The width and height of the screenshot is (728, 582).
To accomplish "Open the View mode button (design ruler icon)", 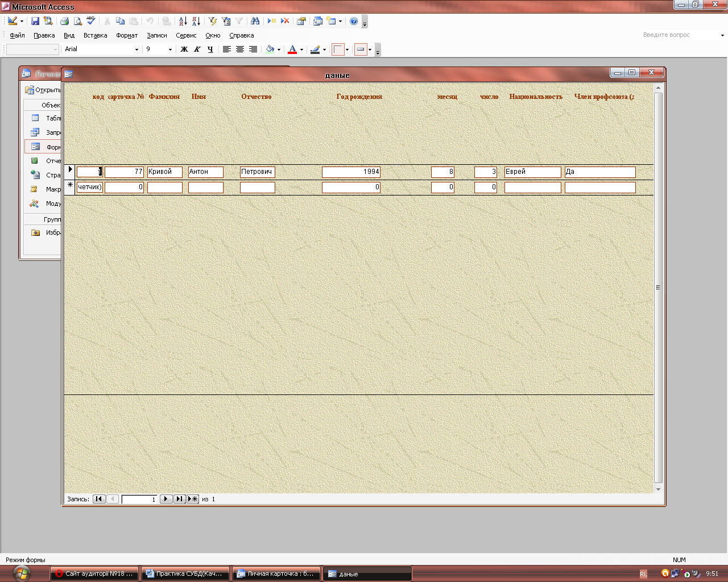I will [x=13, y=21].
